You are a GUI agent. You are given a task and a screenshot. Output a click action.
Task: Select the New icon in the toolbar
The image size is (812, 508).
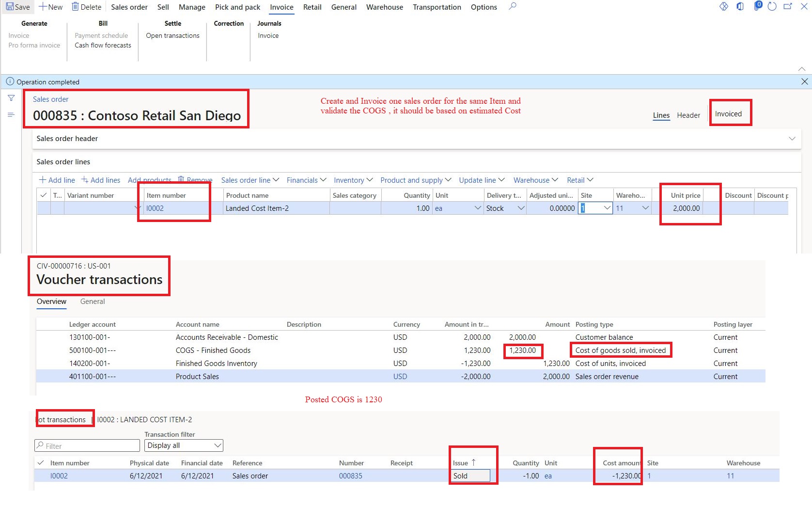click(x=44, y=6)
